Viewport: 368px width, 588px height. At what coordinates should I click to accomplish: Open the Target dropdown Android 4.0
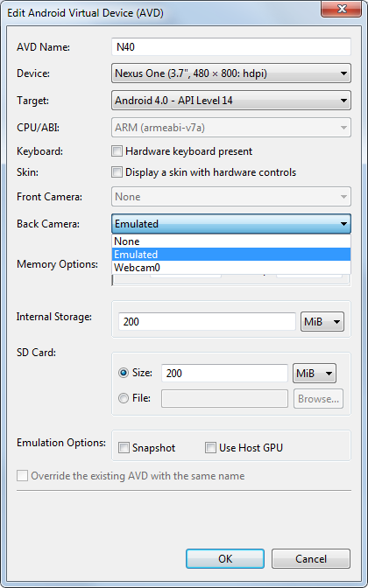click(231, 101)
